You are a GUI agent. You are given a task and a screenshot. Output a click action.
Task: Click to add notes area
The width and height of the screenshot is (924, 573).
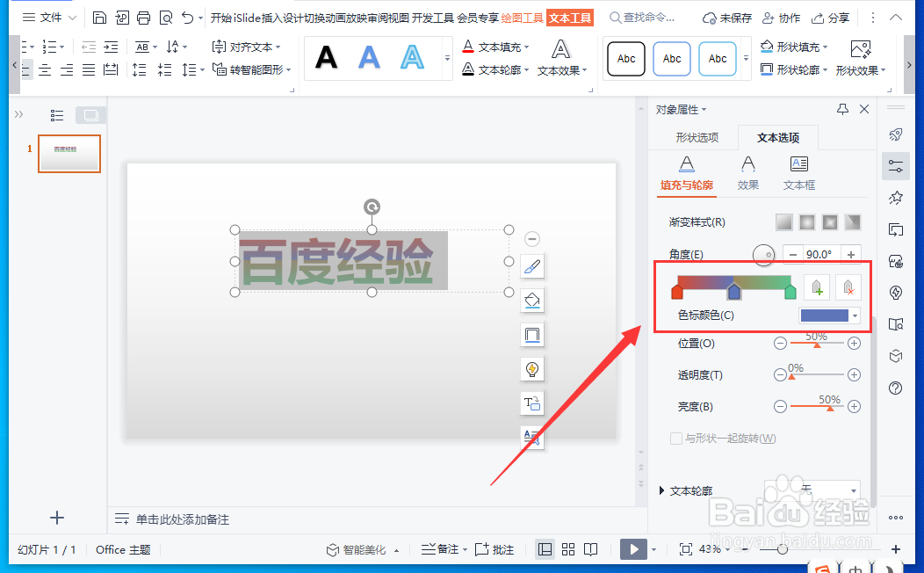coord(183,519)
